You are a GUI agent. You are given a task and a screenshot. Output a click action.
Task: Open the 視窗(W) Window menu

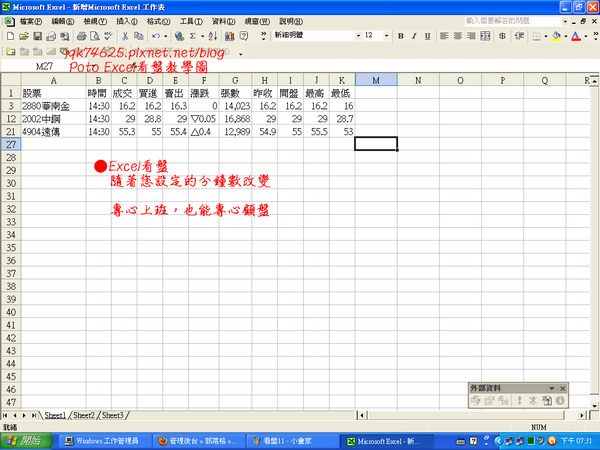tap(257, 21)
